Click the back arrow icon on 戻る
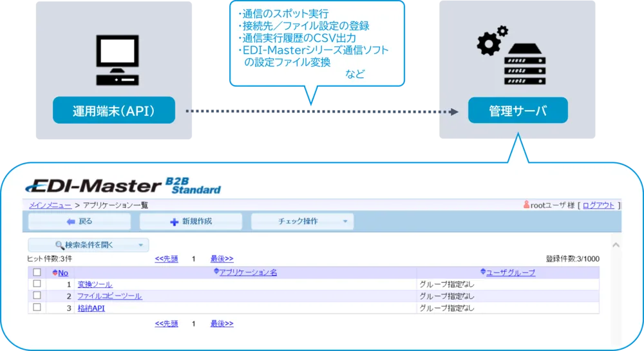Screen dimensions: 644x351 [x=71, y=222]
